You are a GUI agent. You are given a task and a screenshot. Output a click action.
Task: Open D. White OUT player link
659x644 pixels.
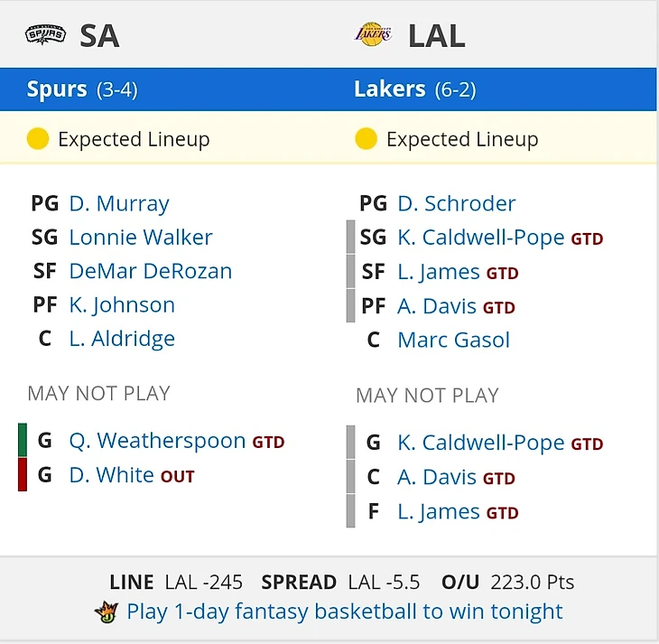click(132, 475)
